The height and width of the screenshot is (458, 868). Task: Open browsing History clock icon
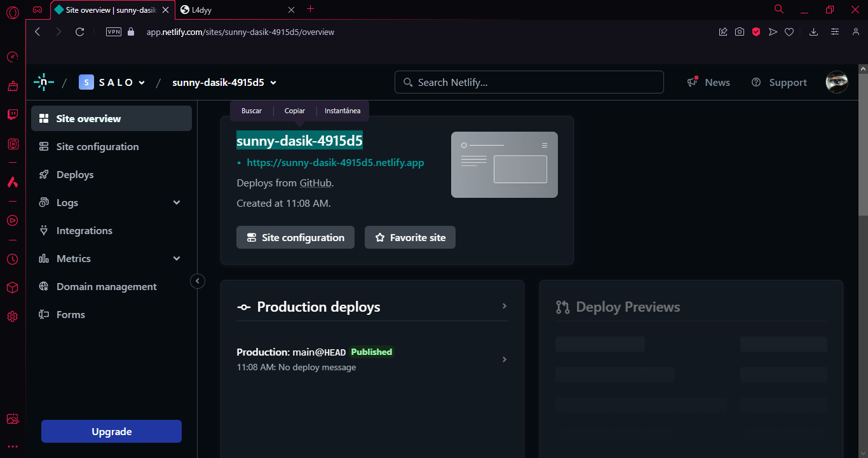[12, 259]
